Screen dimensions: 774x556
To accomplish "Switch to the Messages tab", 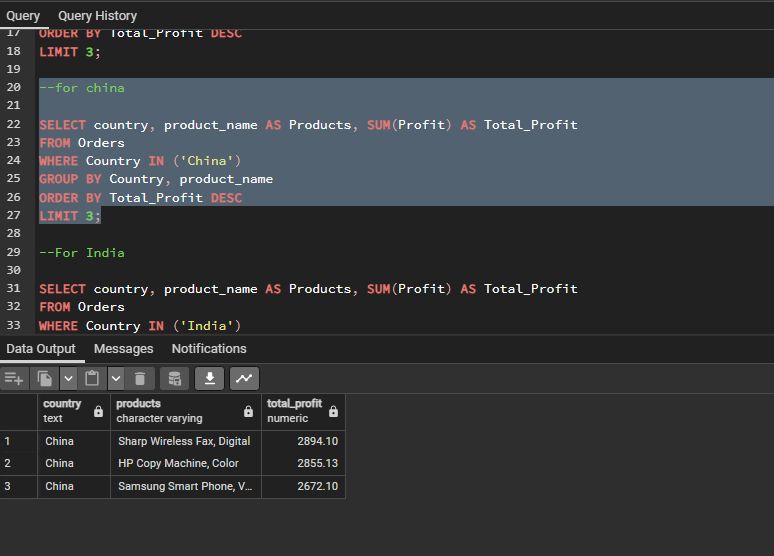I will [123, 349].
